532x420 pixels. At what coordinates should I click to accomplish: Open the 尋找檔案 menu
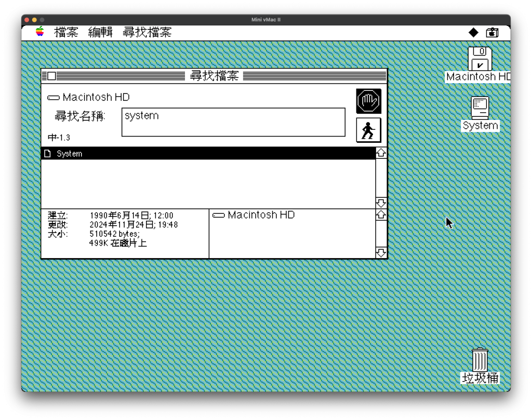click(147, 32)
